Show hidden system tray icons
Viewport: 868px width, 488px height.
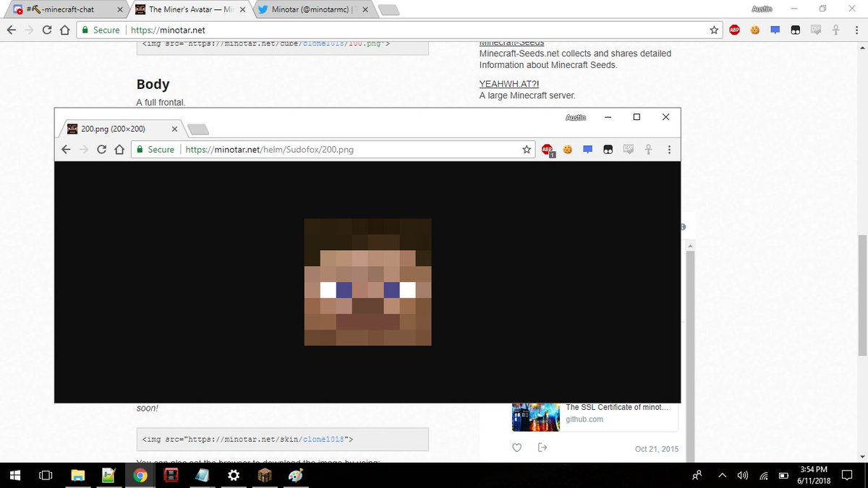[x=722, y=476]
